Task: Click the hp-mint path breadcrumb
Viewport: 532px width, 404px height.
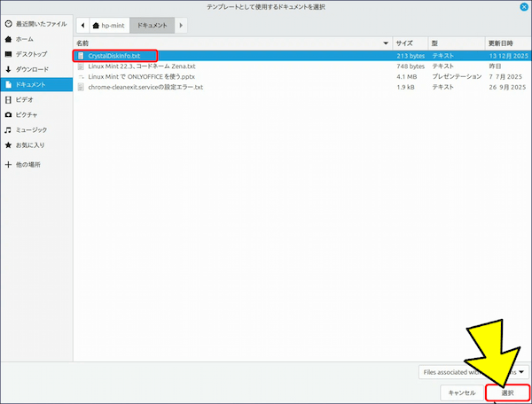Action: pos(109,25)
